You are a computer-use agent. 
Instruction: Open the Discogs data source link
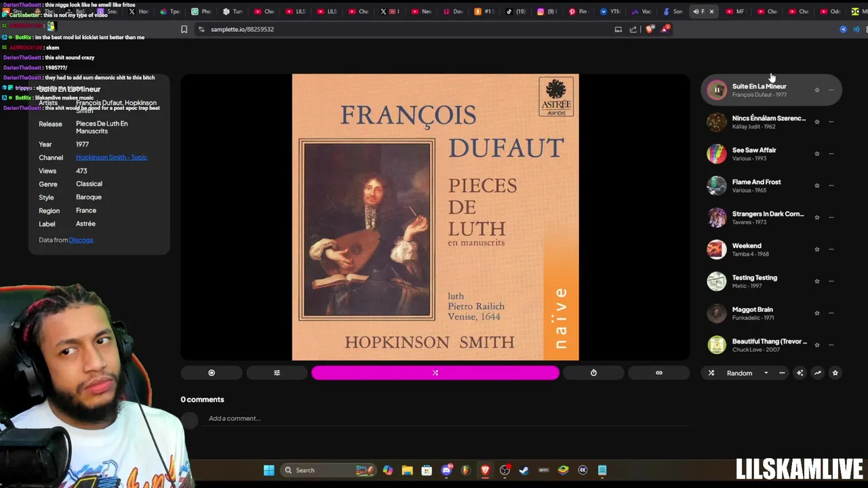click(81, 240)
